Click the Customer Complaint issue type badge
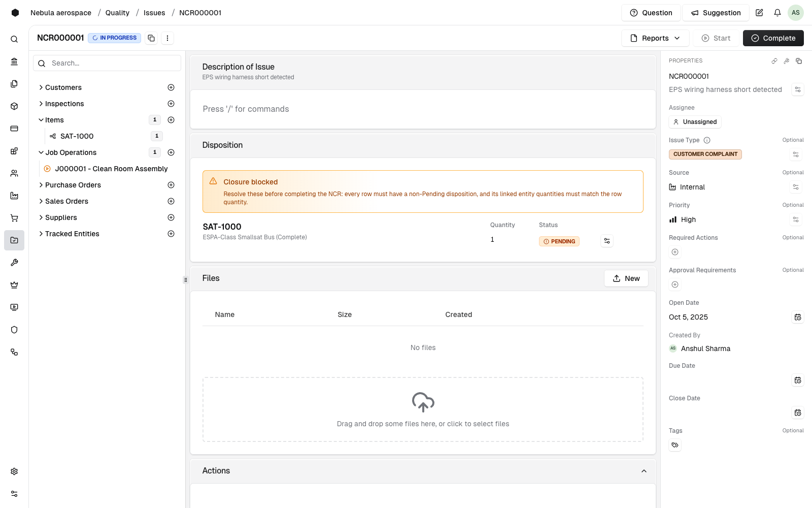The image size is (812, 508). (x=705, y=154)
